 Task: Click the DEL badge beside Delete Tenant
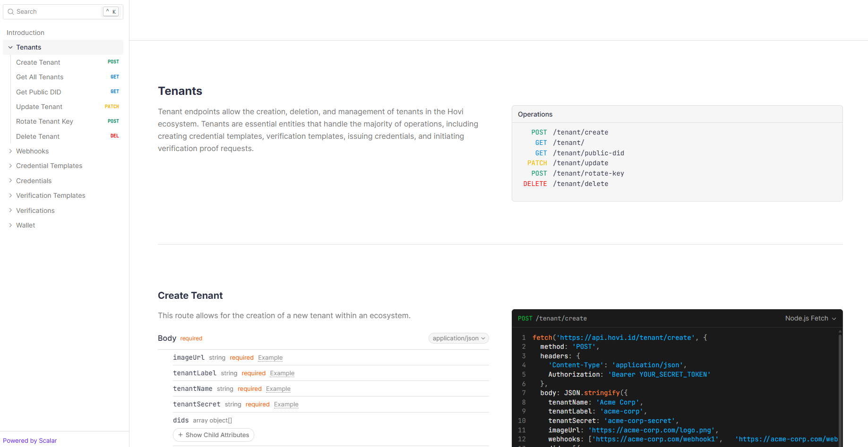114,136
